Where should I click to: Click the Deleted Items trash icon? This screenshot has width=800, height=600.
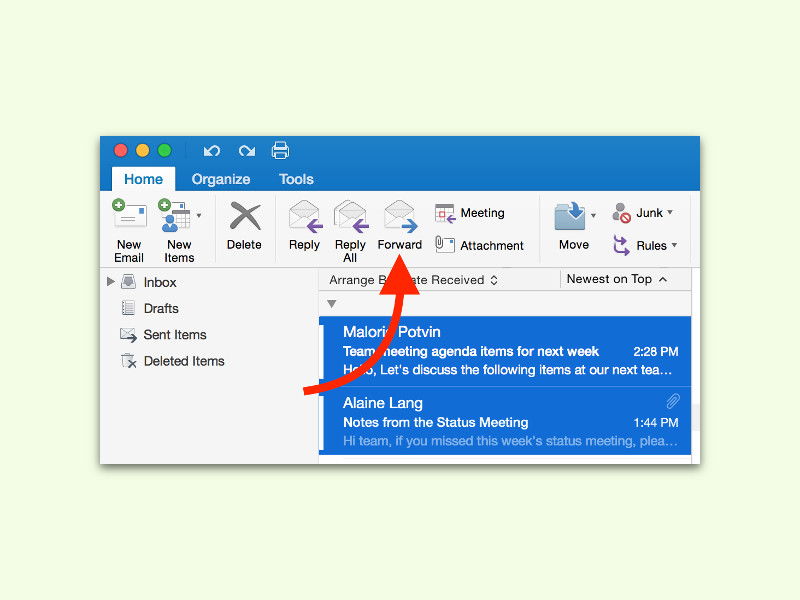(x=129, y=361)
